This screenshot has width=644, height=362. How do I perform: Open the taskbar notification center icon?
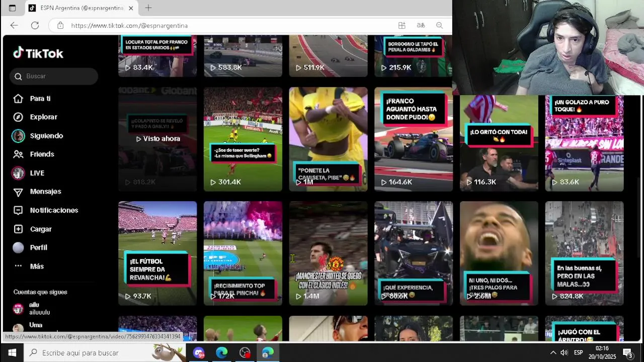pos(627,352)
